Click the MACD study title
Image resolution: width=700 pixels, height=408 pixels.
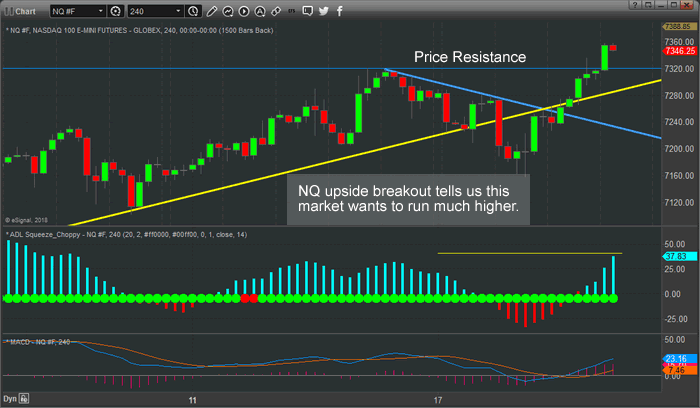(37, 342)
